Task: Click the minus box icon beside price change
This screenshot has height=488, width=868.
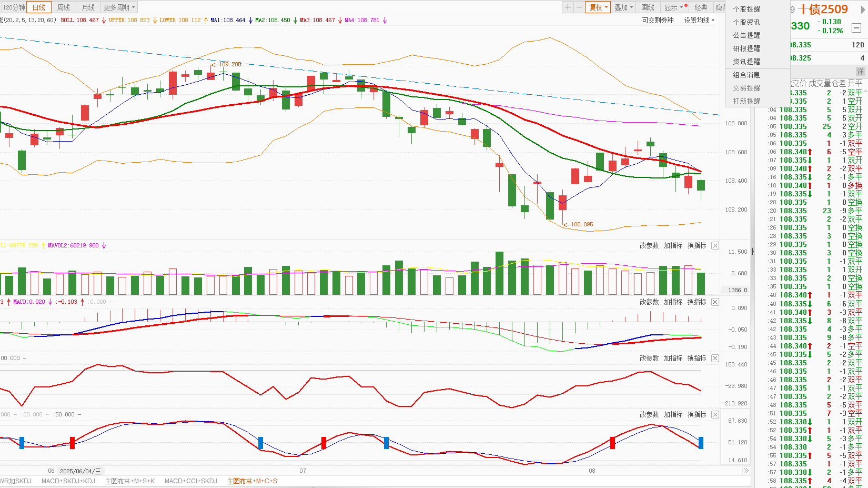Action: [x=856, y=28]
